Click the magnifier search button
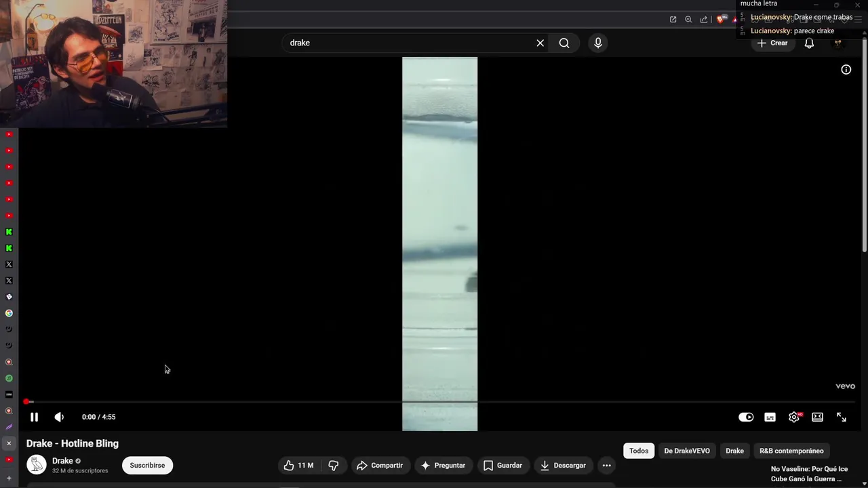Image resolution: width=868 pixels, height=488 pixels. tap(564, 43)
